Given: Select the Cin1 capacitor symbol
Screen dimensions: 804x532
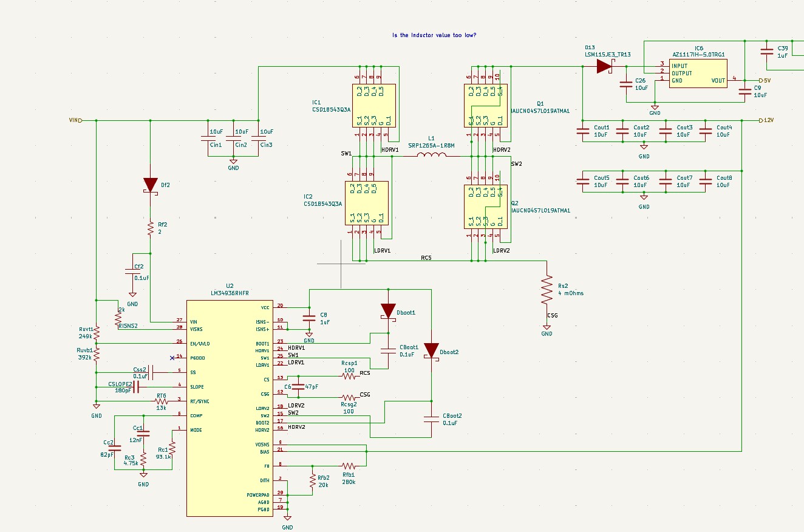Looking at the screenshot, I should [208, 138].
